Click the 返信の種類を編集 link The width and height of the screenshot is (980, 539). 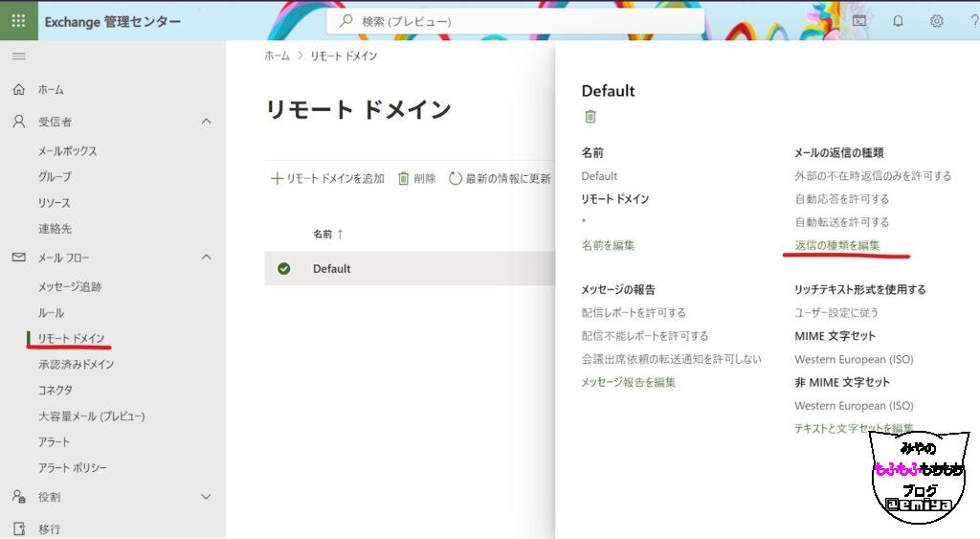pyautogui.click(x=836, y=245)
